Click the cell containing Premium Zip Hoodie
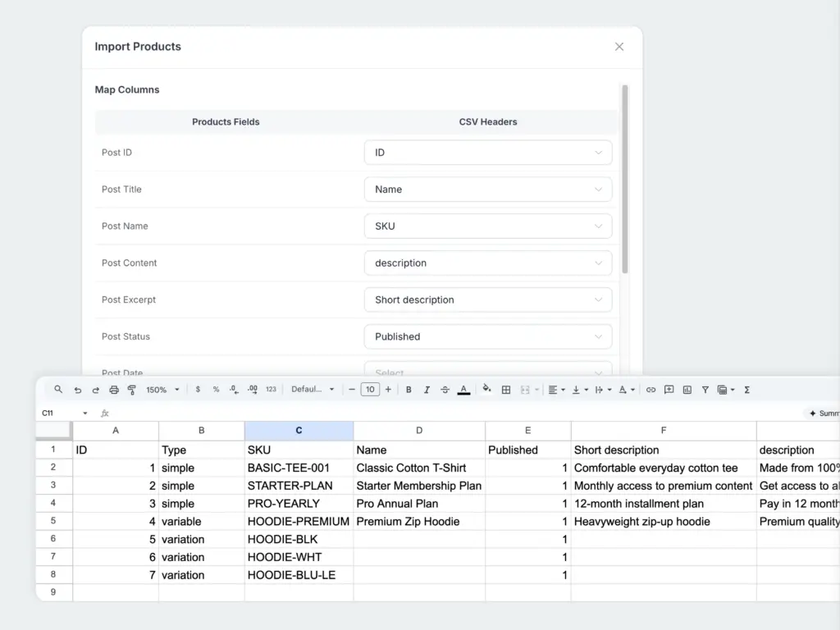Screen dimensions: 840x630 click(x=419, y=521)
